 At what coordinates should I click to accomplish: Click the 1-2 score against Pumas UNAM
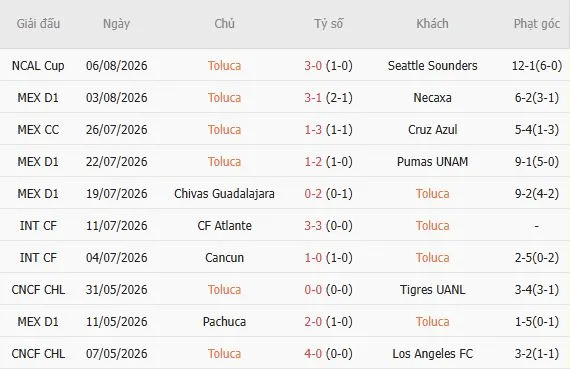pos(313,162)
